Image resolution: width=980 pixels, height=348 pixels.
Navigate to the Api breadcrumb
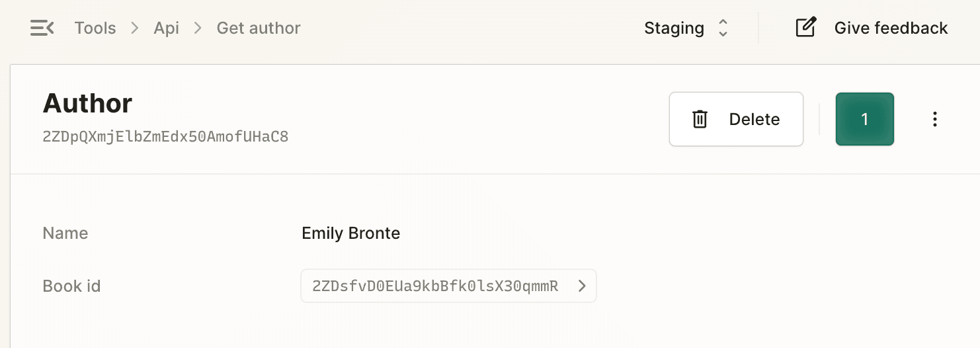click(x=167, y=28)
